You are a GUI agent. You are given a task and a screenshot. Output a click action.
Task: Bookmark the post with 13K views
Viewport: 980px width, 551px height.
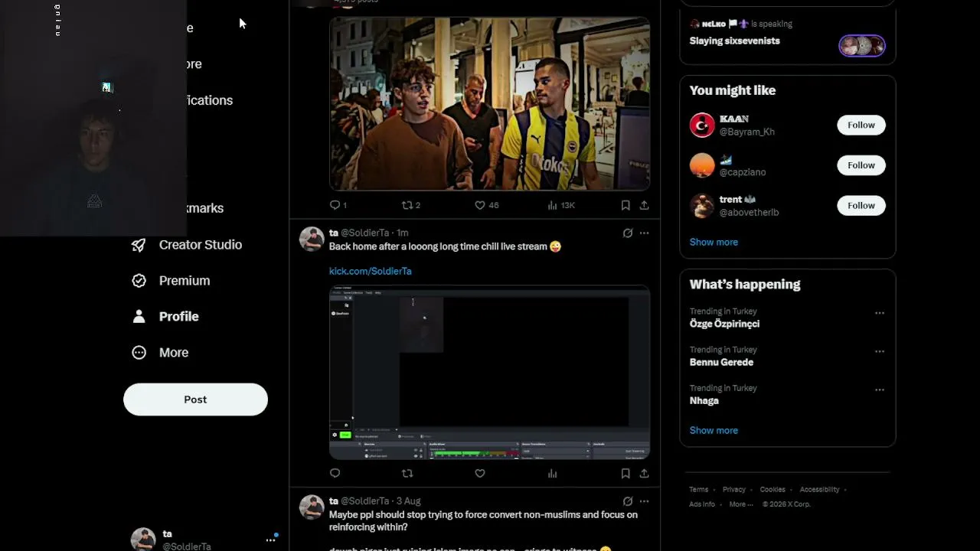[626, 205]
